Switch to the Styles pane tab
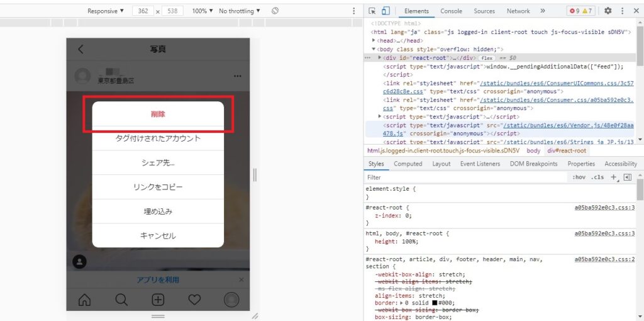 (x=376, y=164)
